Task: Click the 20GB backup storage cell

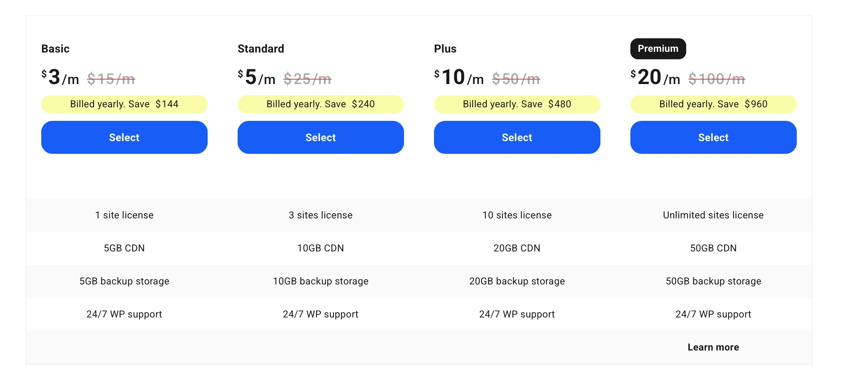Action: point(517,281)
